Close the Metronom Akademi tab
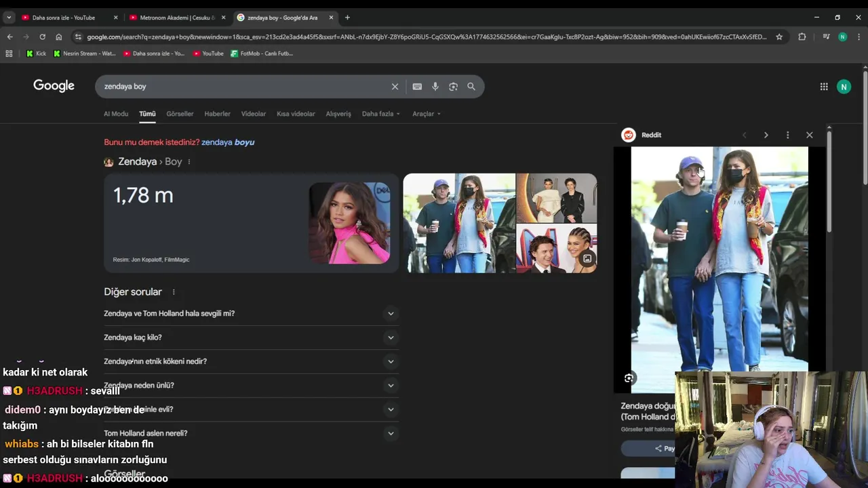868x488 pixels. 223,18
